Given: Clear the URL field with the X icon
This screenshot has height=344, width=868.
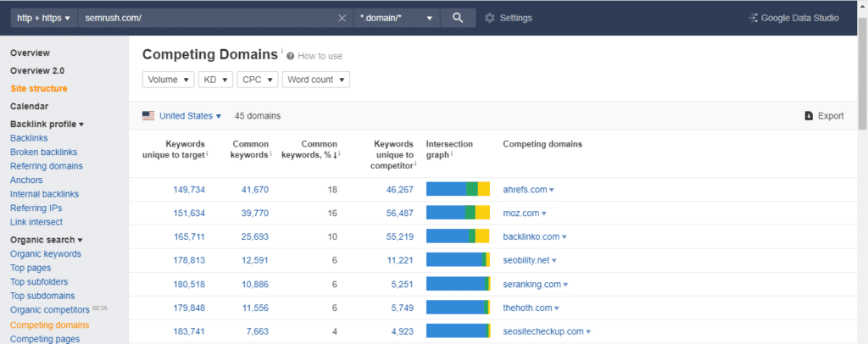Looking at the screenshot, I should (342, 19).
